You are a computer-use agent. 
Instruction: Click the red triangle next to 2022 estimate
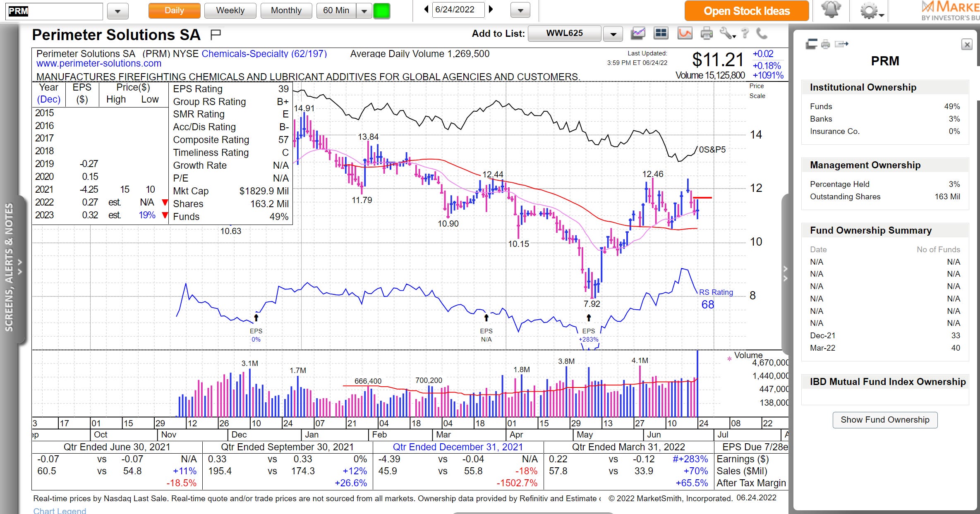pos(165,202)
